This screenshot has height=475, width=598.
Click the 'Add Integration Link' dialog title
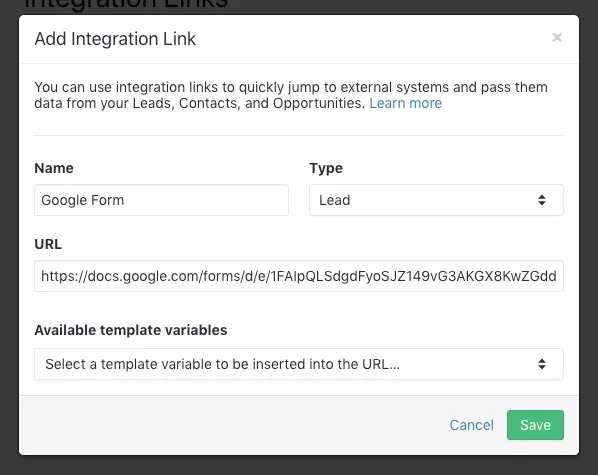coord(115,39)
